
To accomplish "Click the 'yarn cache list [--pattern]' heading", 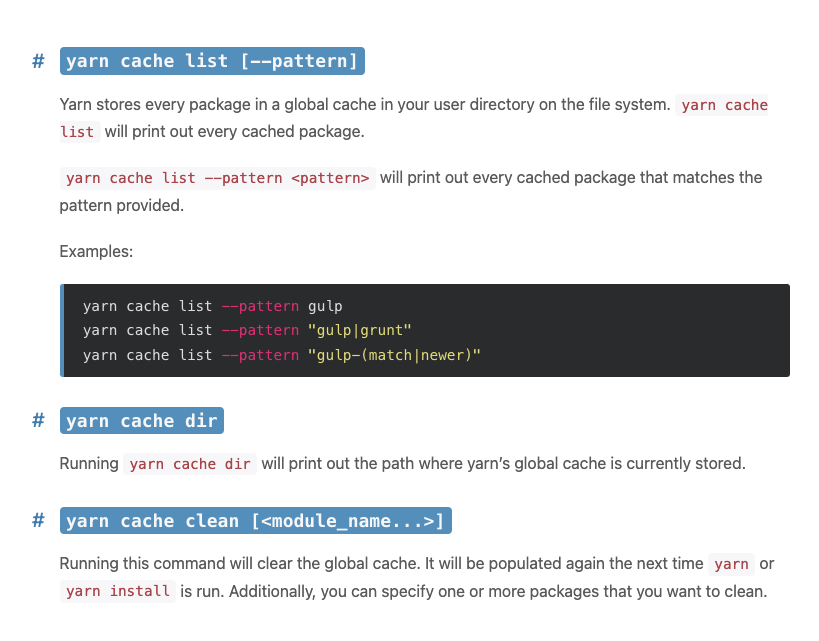I will 212,61.
